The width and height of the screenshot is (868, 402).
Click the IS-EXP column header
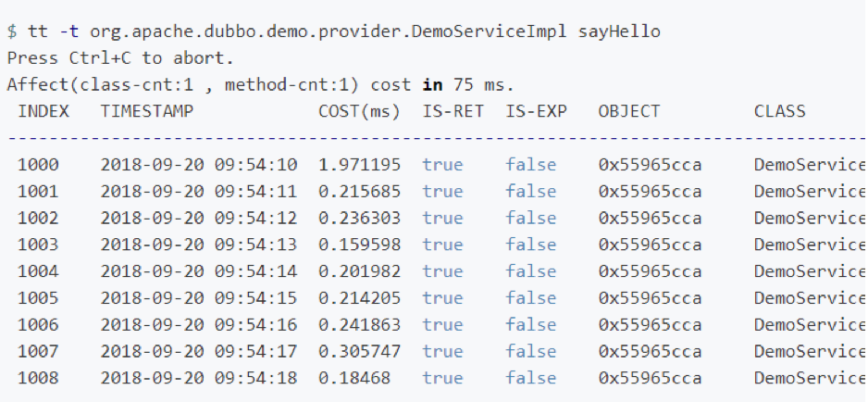point(537,111)
